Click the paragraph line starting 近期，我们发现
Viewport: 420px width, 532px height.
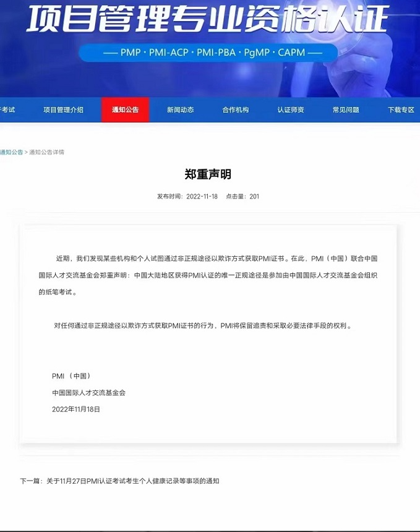(216, 259)
